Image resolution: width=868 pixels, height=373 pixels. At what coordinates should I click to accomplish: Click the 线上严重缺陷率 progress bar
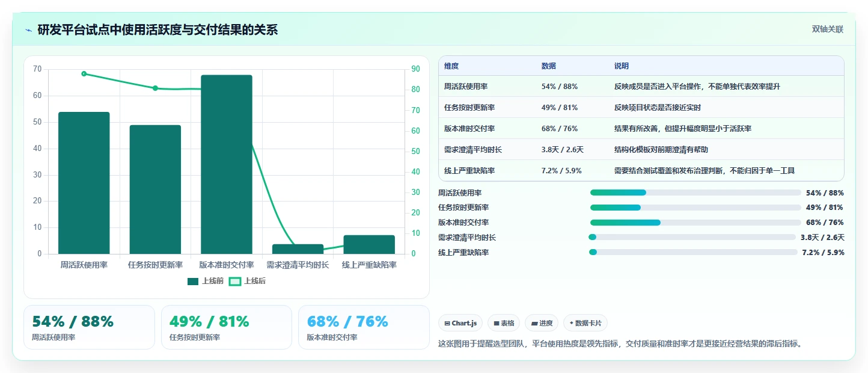pos(693,253)
